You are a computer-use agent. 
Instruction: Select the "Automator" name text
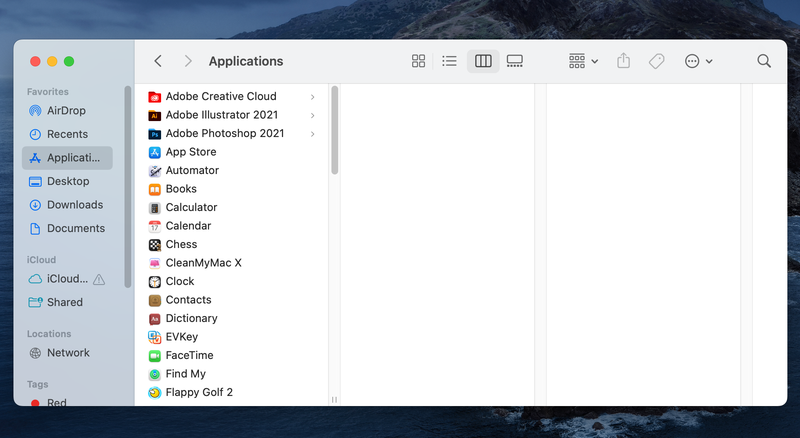(192, 171)
